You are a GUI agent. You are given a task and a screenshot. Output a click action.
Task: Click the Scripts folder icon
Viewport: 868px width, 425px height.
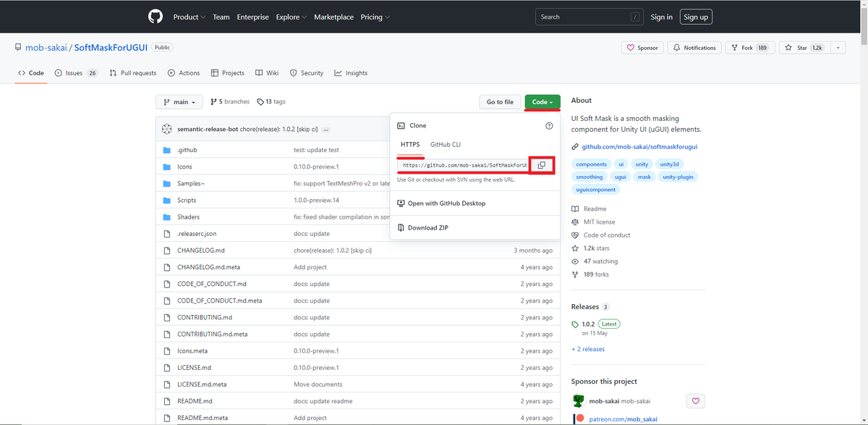166,200
